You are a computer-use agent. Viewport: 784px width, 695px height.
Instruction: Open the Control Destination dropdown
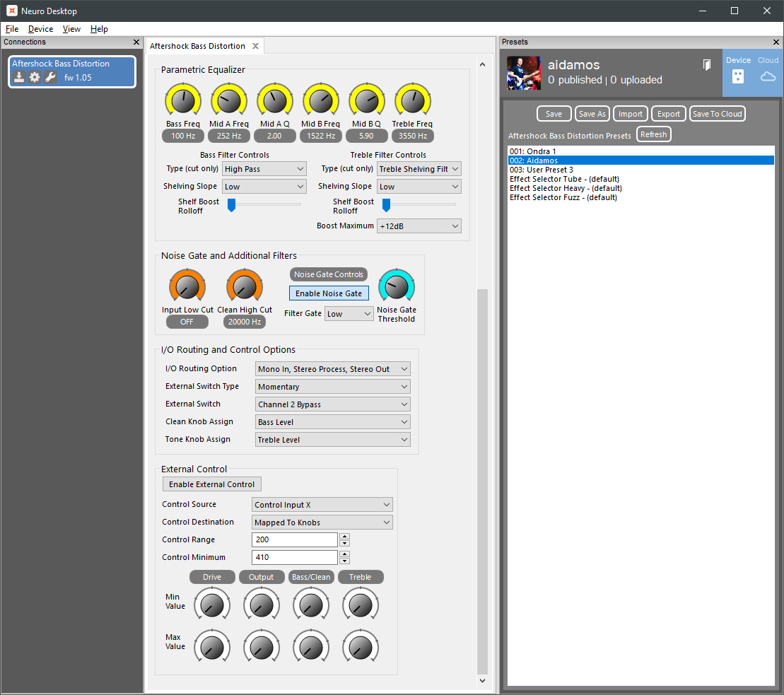coord(322,522)
